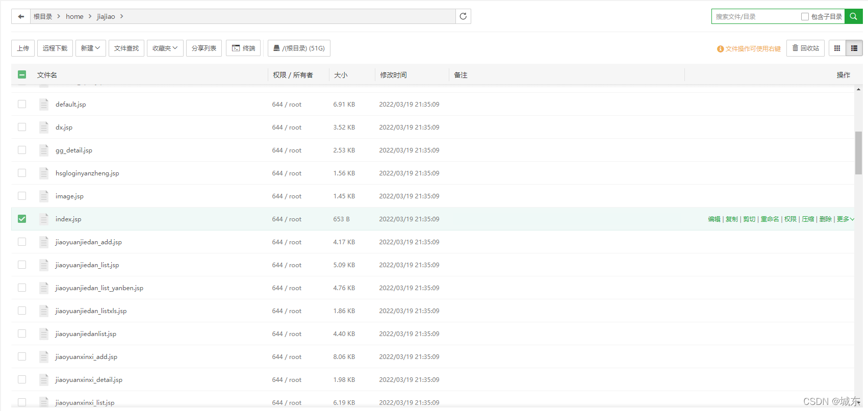868x411 pixels.
Task: Click file icon of index.jsp
Action: [x=44, y=219]
